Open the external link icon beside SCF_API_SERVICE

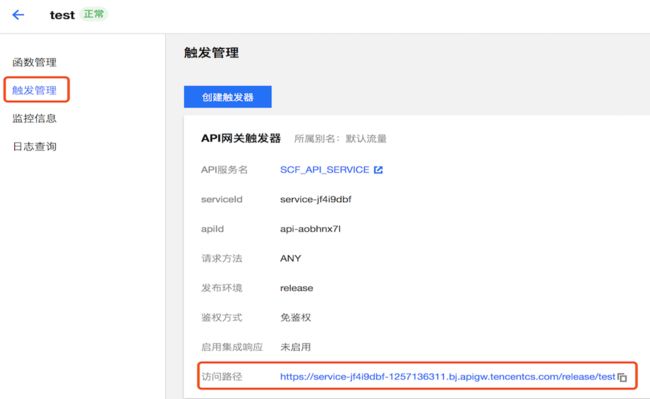pyautogui.click(x=378, y=170)
